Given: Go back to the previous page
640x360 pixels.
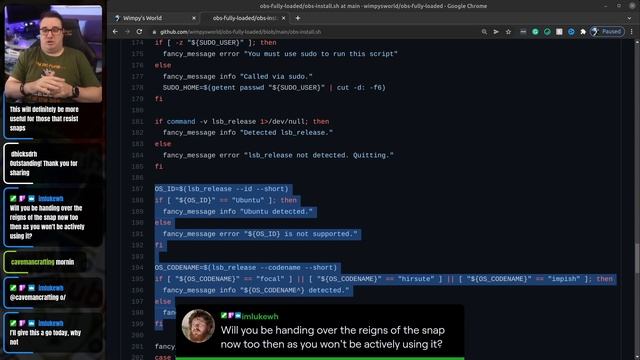Looking at the screenshot, I should click(116, 32).
